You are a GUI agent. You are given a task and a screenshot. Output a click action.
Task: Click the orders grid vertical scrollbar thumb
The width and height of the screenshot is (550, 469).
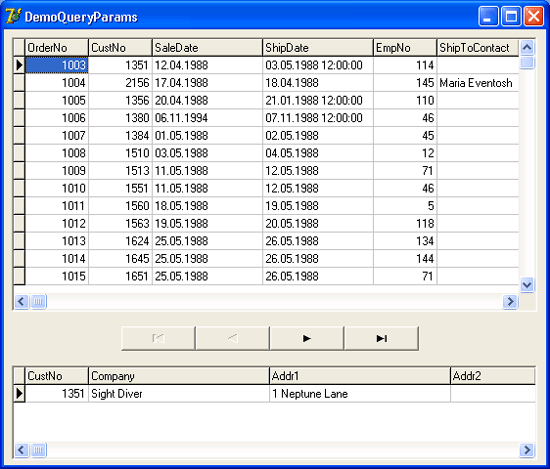coord(527,63)
